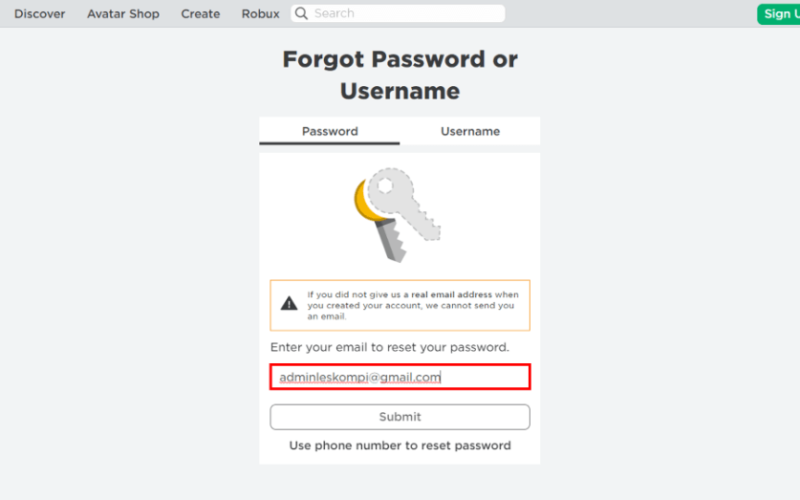Click Enter your email instruction text
The width and height of the screenshot is (800, 500).
(x=390, y=347)
